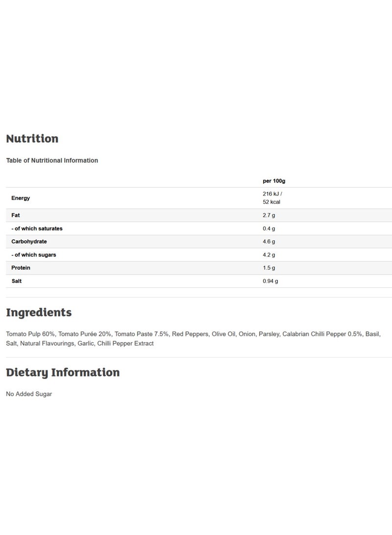Click the 216 kJ / 52 kcal value
Viewport: 392px width, 535px height.
(x=272, y=198)
